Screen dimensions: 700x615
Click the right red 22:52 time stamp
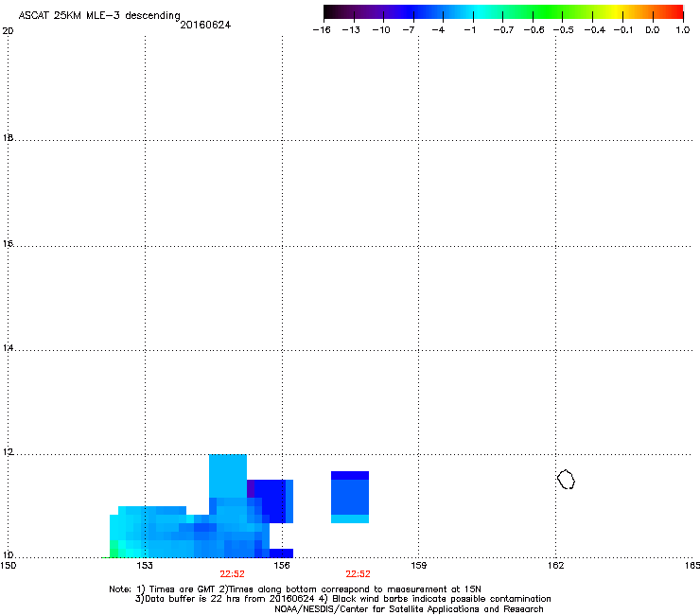358,574
